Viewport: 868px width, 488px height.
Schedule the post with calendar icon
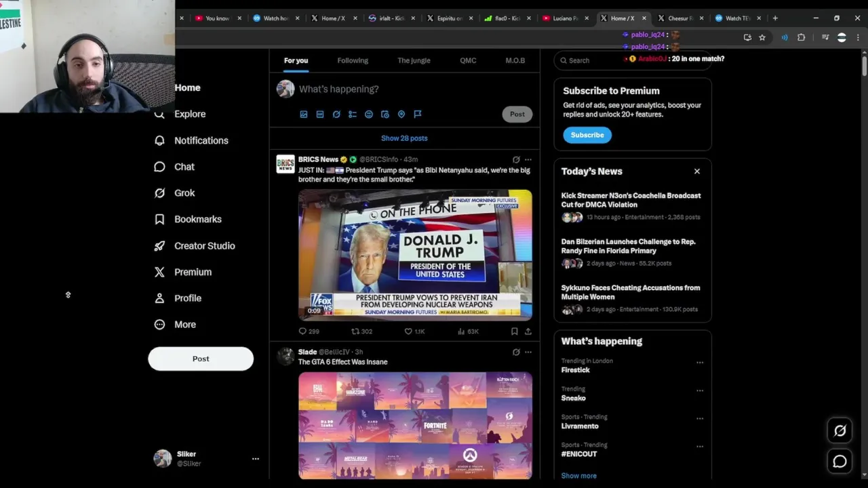385,115
